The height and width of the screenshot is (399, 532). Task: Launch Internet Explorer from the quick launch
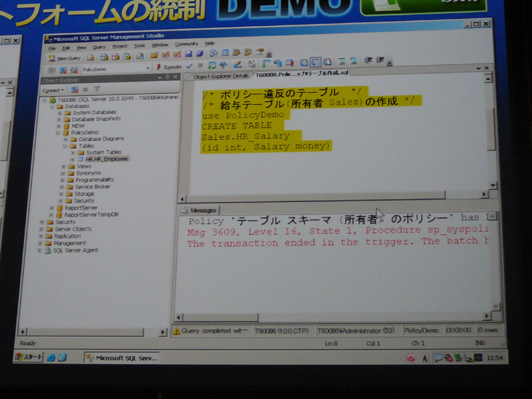(51, 357)
